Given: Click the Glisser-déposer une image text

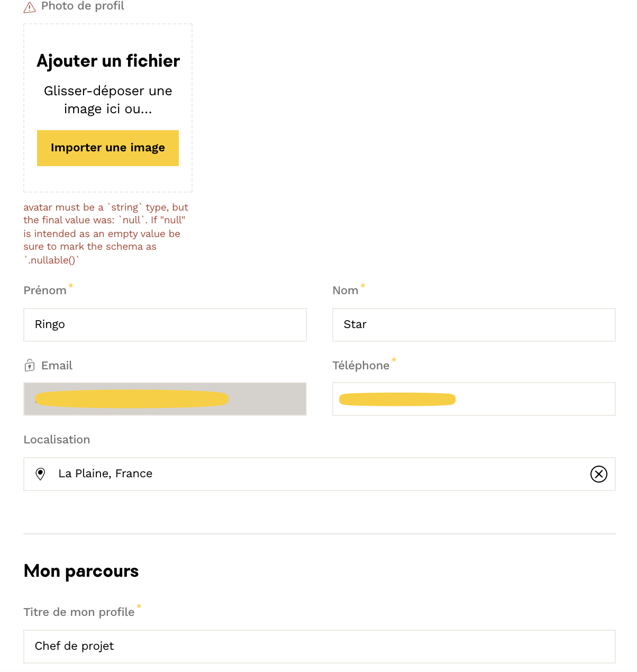Looking at the screenshot, I should pyautogui.click(x=108, y=100).
